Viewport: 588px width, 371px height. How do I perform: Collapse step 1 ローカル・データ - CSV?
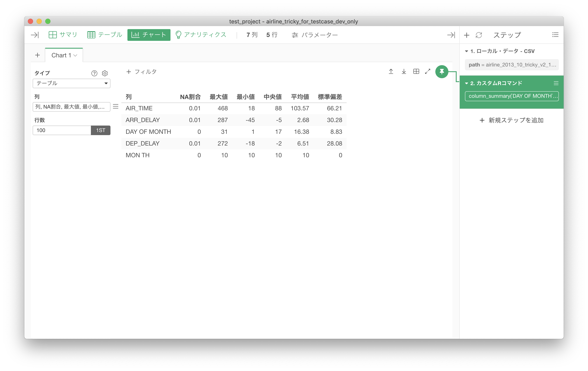pos(466,51)
